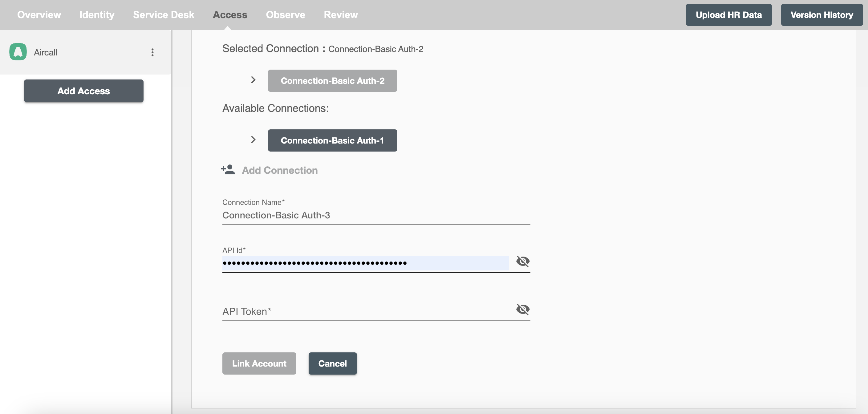868x414 pixels.
Task: Click the Connection Name input field
Action: click(x=376, y=215)
